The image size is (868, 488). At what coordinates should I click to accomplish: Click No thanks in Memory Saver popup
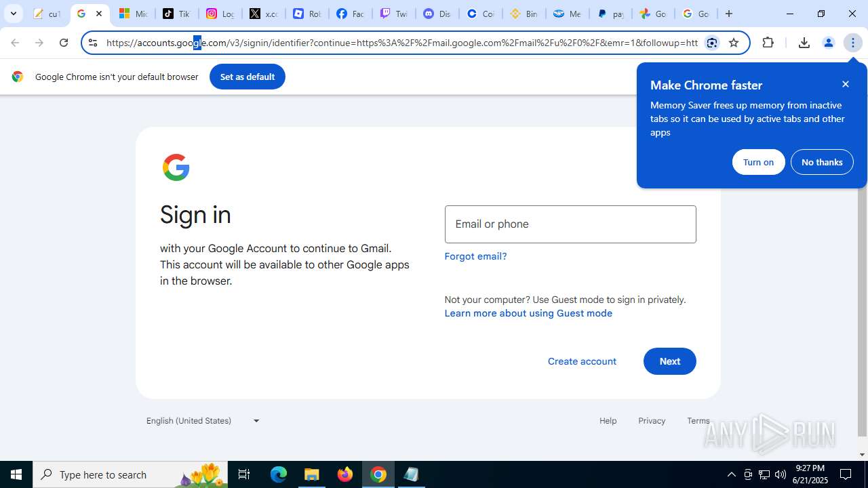click(822, 162)
